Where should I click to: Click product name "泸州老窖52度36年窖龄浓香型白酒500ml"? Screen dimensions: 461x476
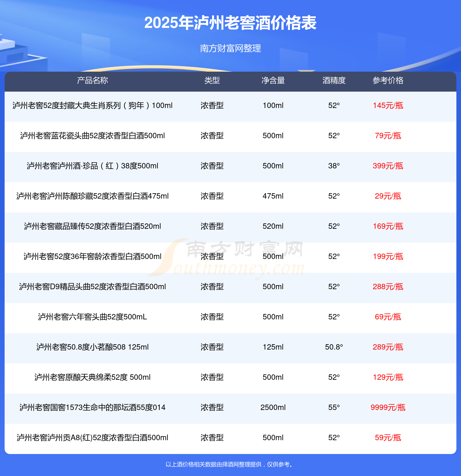tap(92, 256)
